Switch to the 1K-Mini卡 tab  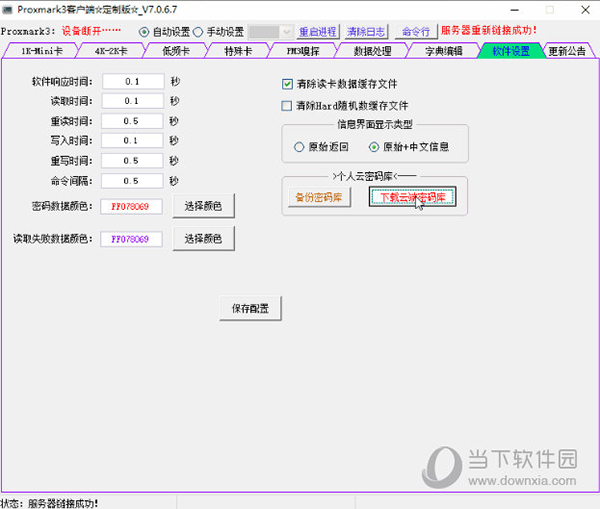(41, 51)
